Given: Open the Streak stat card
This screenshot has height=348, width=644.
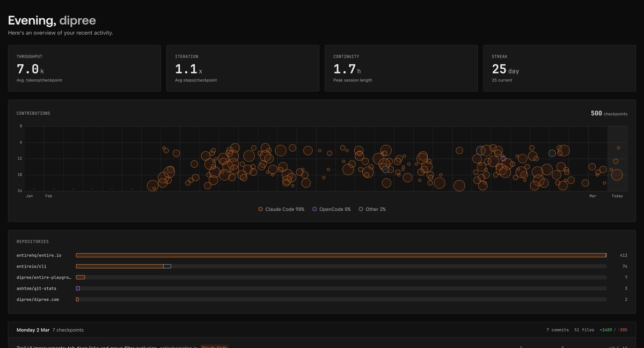Looking at the screenshot, I should [560, 68].
